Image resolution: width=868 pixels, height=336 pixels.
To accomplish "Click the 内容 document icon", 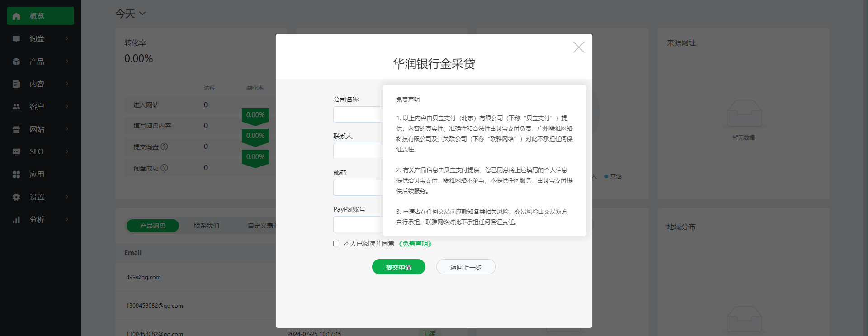I will (16, 84).
